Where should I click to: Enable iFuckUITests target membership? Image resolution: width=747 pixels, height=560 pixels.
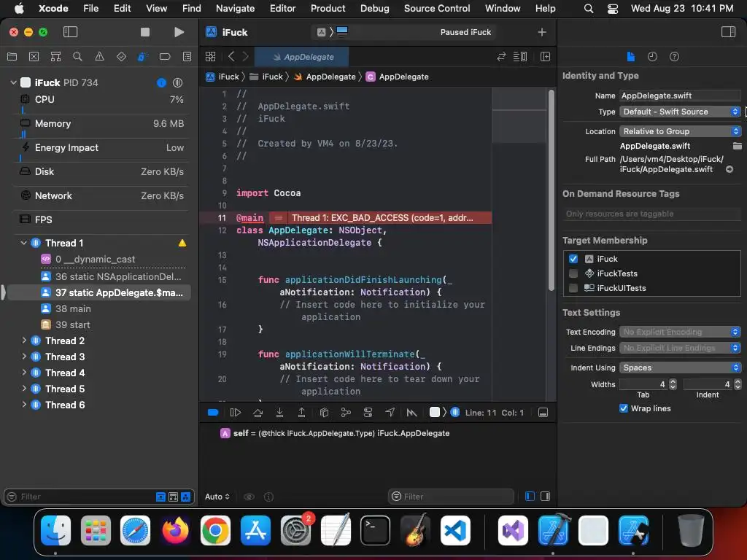(x=573, y=288)
